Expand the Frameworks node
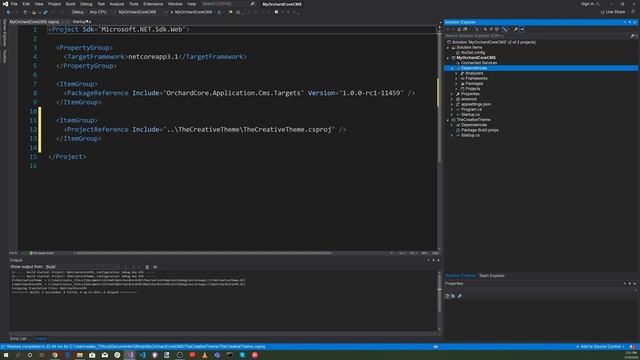Image resolution: width=640 pixels, height=360 pixels. tap(457, 78)
